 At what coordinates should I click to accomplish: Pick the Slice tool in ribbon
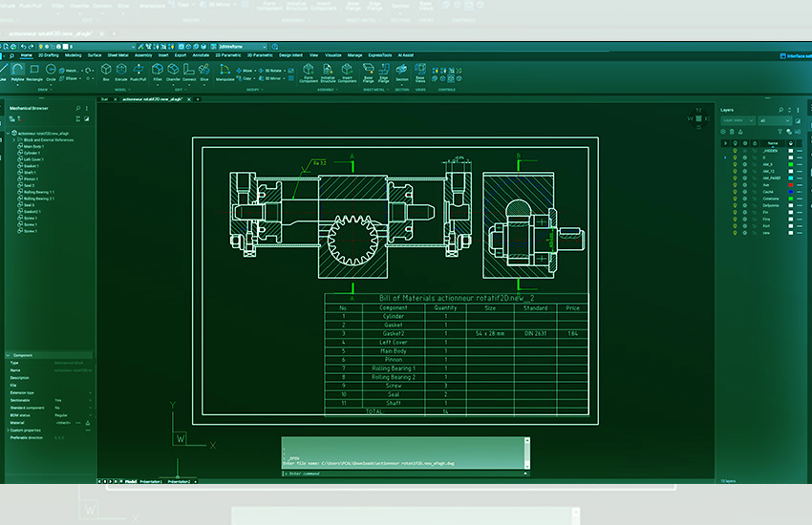204,73
